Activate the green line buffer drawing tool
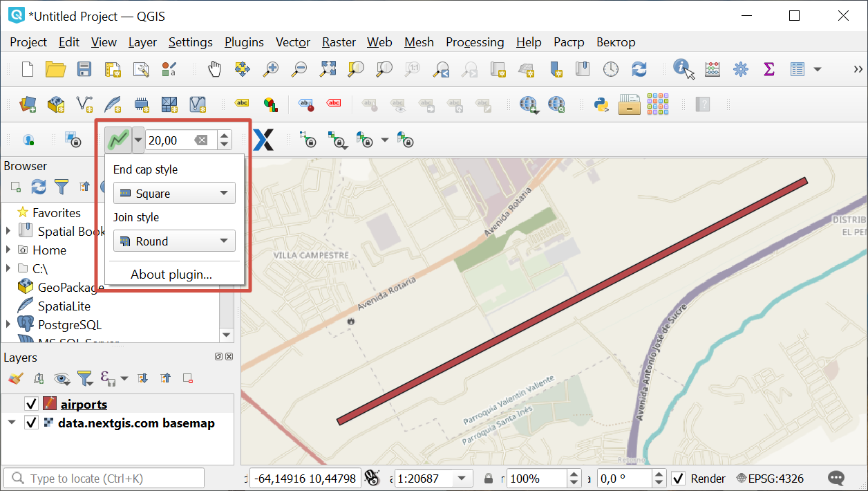 (x=118, y=140)
